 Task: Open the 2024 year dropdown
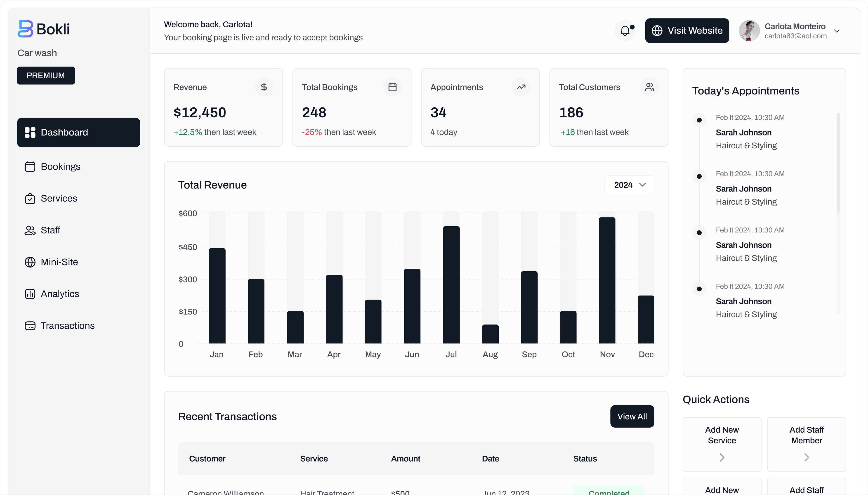(629, 185)
